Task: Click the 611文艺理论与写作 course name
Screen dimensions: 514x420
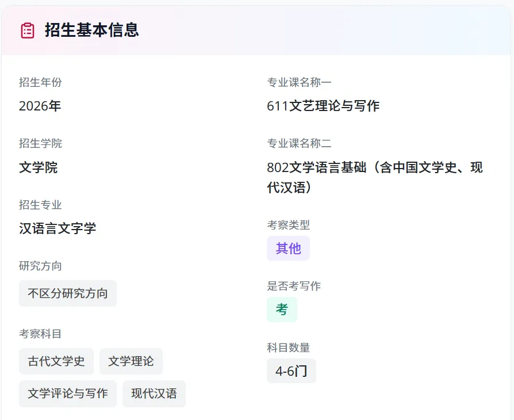Action: point(323,106)
